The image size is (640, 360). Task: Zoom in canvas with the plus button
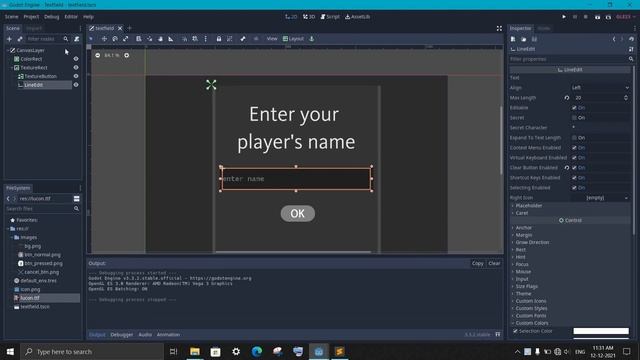pyautogui.click(x=127, y=55)
